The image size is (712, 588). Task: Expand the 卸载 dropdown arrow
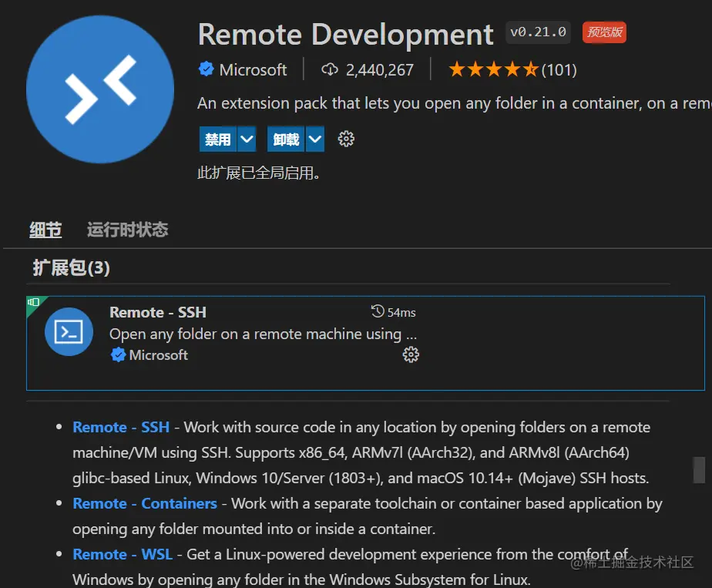315,139
